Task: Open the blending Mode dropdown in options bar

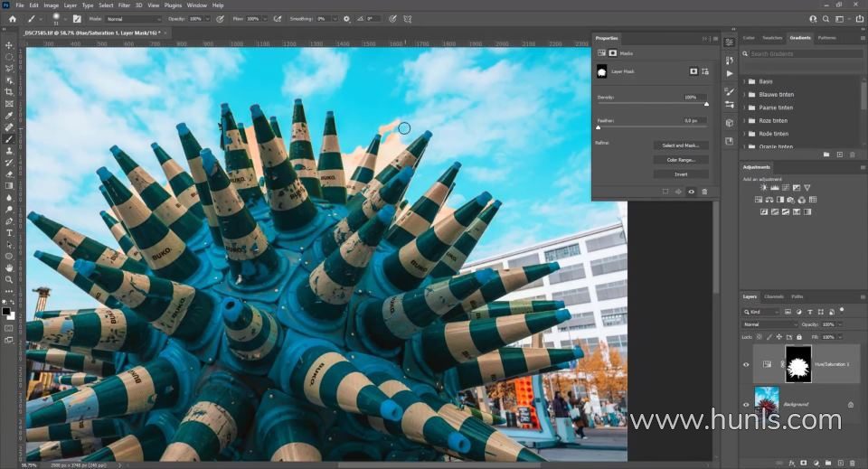Action: (x=134, y=19)
